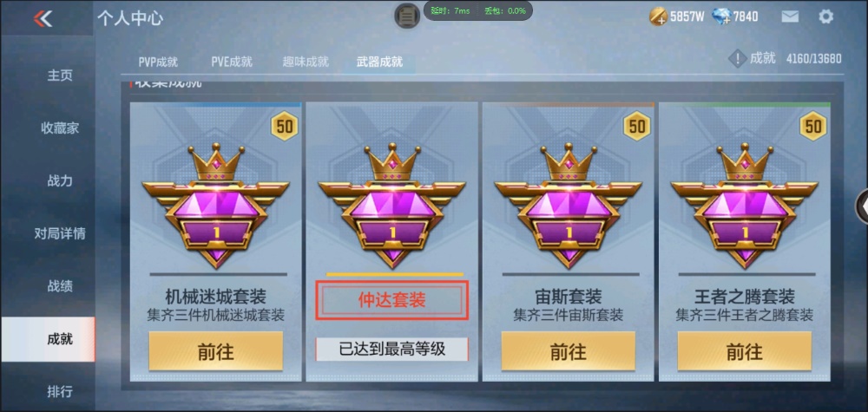Click the 50-point badge on 机械迷城套装 card
This screenshot has width=868, height=412.
coord(285,126)
